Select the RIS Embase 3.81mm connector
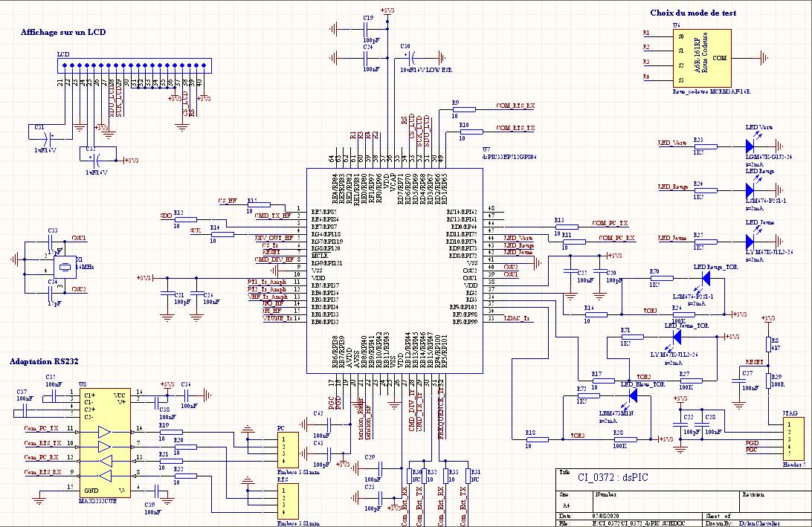 coord(288,501)
